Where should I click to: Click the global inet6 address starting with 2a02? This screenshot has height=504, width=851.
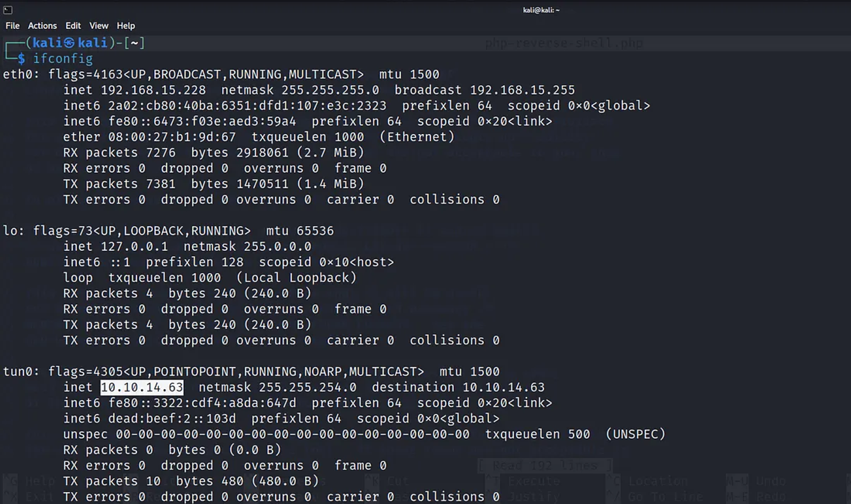[247, 105]
